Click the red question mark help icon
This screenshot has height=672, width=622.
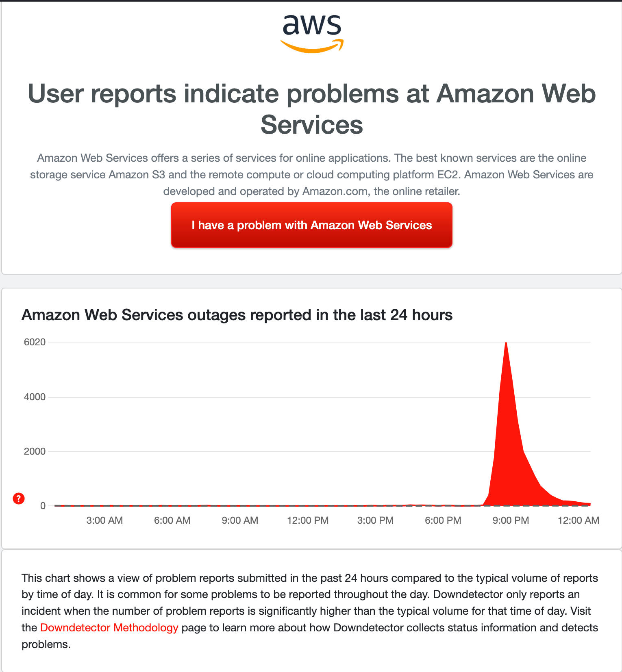click(x=19, y=498)
